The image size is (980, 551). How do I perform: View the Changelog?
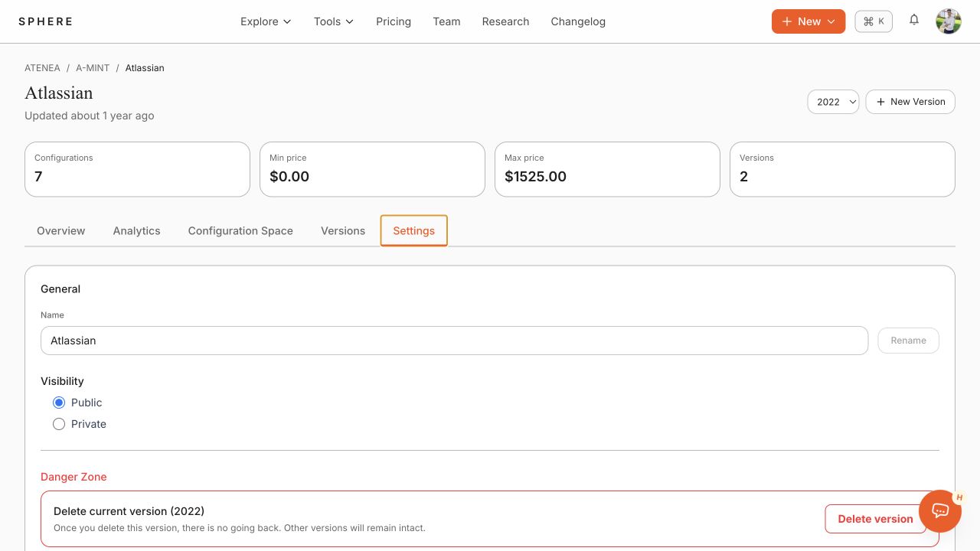click(x=578, y=21)
